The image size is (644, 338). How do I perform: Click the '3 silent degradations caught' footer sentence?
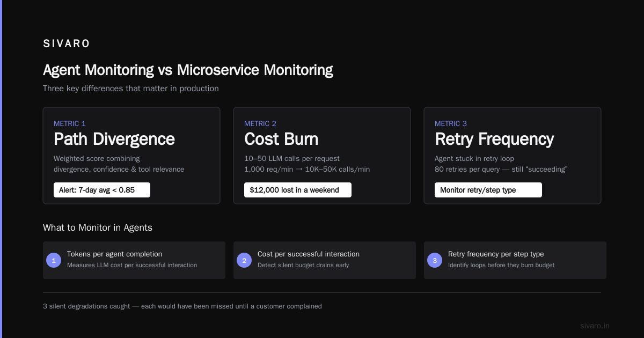(x=182, y=306)
